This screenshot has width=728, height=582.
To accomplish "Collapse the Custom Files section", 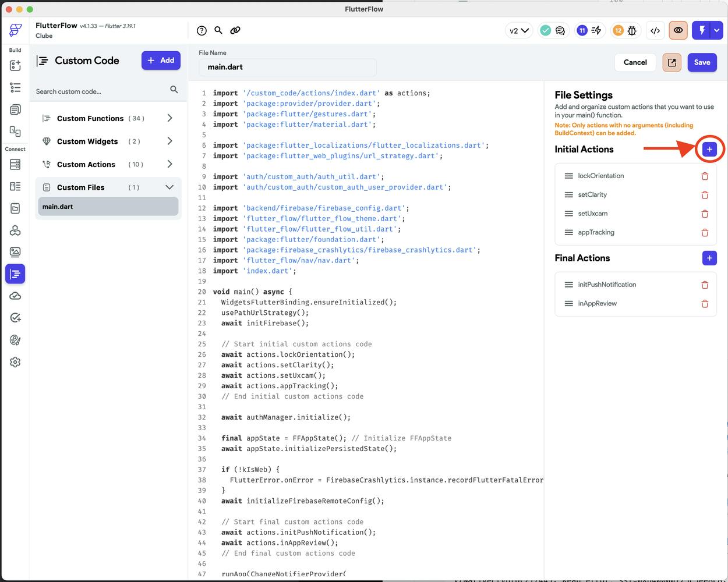I will pos(169,187).
